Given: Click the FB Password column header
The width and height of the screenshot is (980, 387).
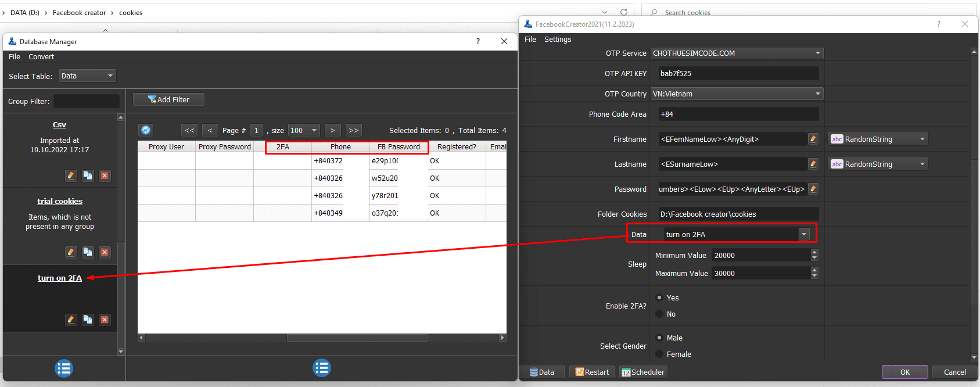Looking at the screenshot, I should (399, 147).
